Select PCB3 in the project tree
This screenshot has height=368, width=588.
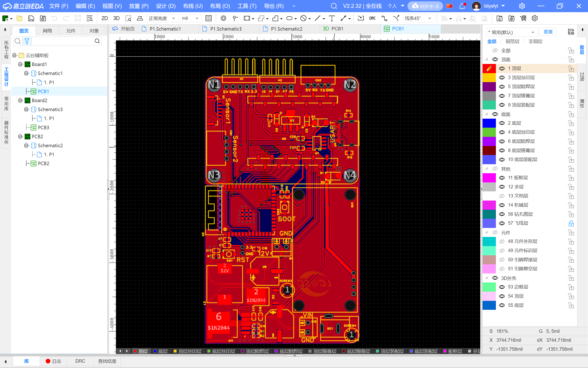tap(43, 127)
